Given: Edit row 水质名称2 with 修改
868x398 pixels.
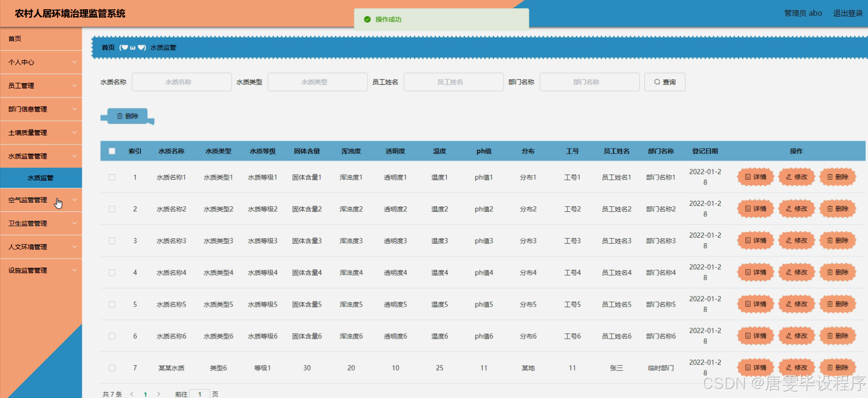Looking at the screenshot, I should point(796,209).
